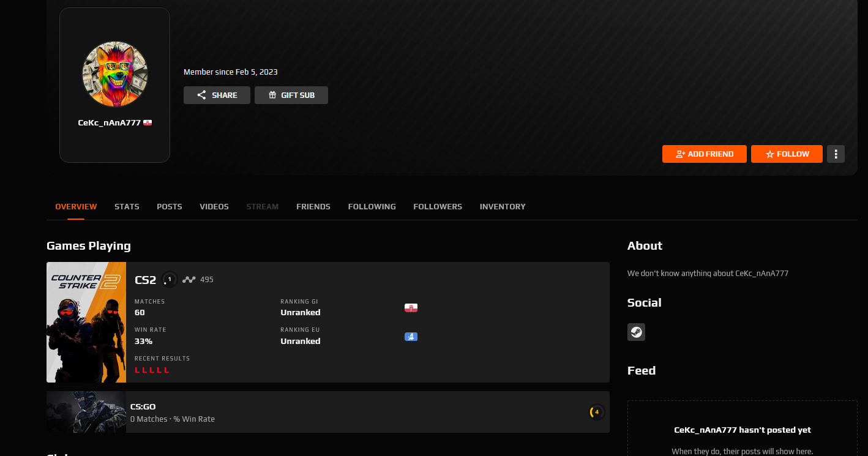Click the CS2 game title

[x=146, y=280]
